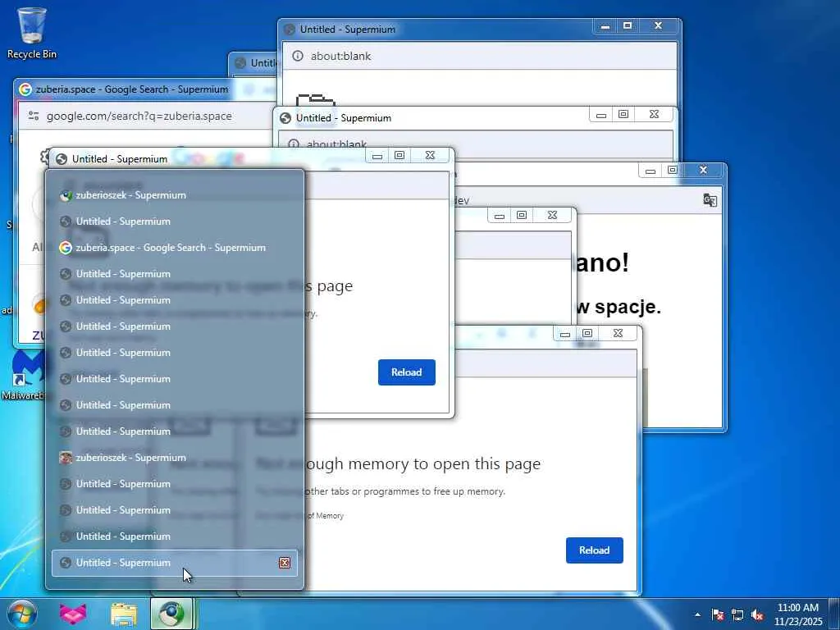The image size is (840, 630).
Task: Reload the Untitled window next to the list
Action: [407, 372]
